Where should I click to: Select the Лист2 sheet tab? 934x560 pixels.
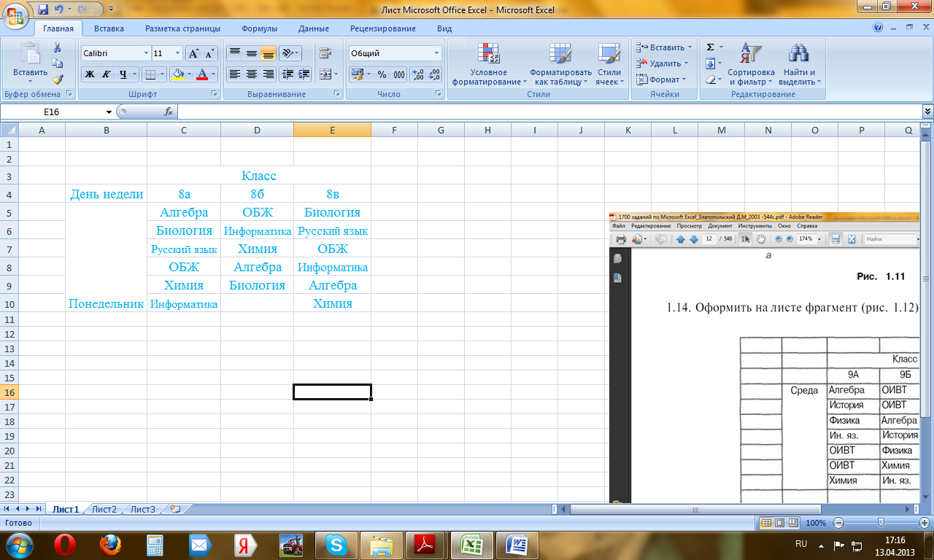pos(104,509)
